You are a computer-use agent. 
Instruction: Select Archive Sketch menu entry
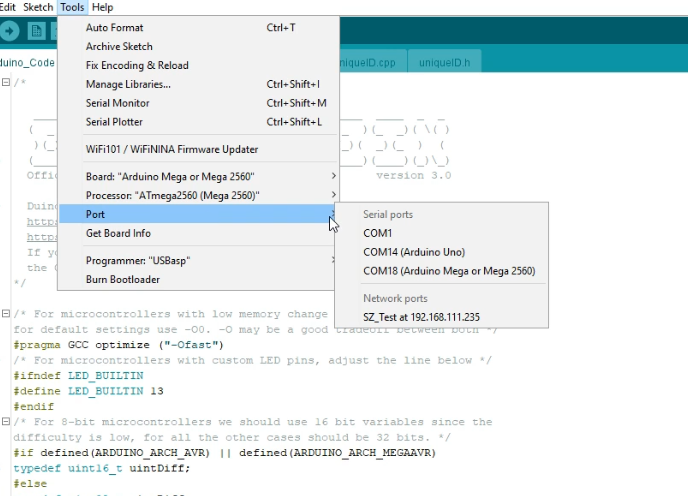(x=198, y=46)
